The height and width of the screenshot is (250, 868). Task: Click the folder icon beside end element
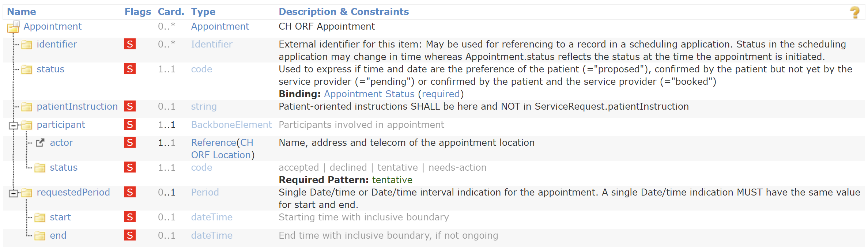pyautogui.click(x=39, y=236)
